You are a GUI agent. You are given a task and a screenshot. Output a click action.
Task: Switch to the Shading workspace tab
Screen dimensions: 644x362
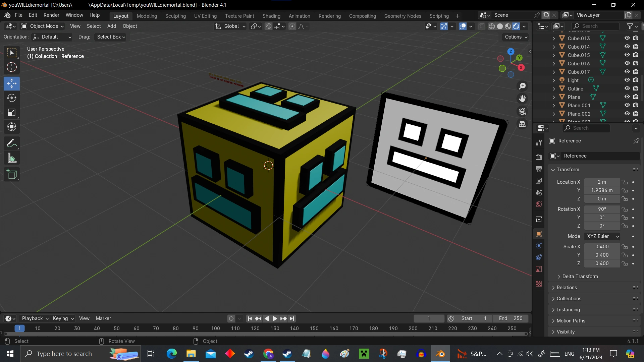(x=271, y=16)
